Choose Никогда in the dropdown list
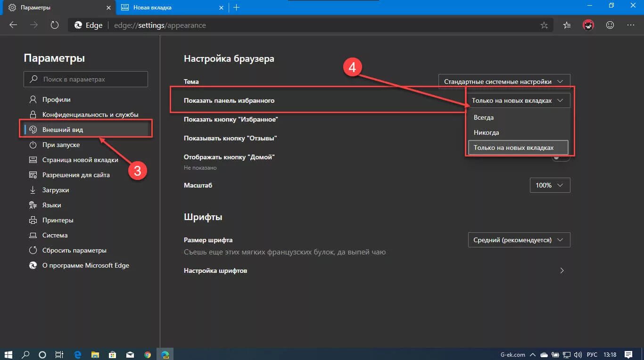Image resolution: width=644 pixels, height=360 pixels. coord(518,132)
